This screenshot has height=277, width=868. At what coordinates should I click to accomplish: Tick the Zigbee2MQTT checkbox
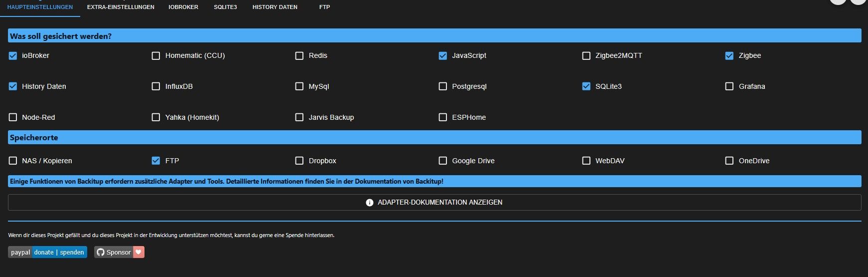[x=586, y=56]
